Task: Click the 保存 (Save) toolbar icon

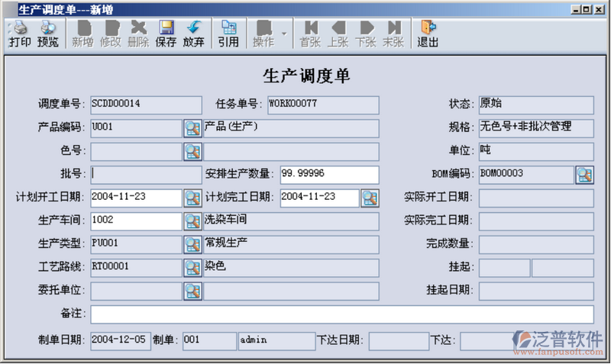Action: click(166, 34)
